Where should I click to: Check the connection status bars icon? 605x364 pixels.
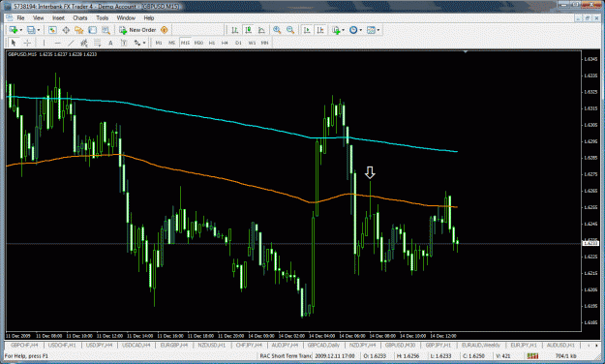point(532,356)
